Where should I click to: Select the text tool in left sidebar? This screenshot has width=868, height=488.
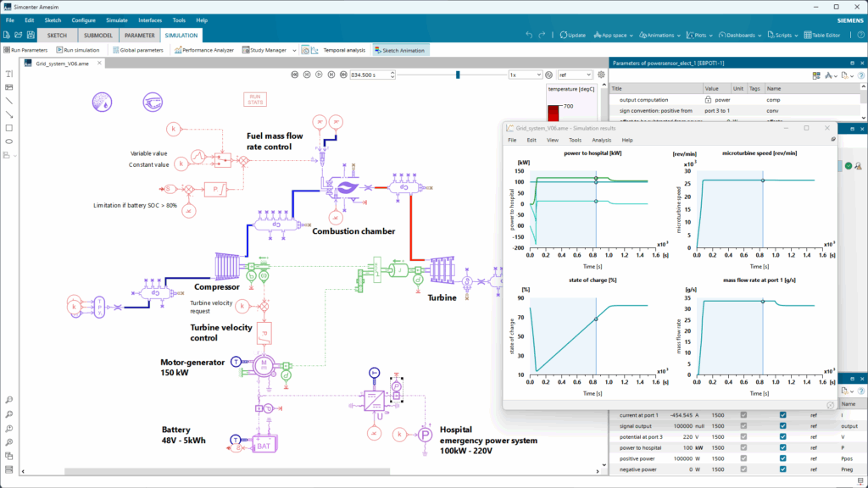9,74
